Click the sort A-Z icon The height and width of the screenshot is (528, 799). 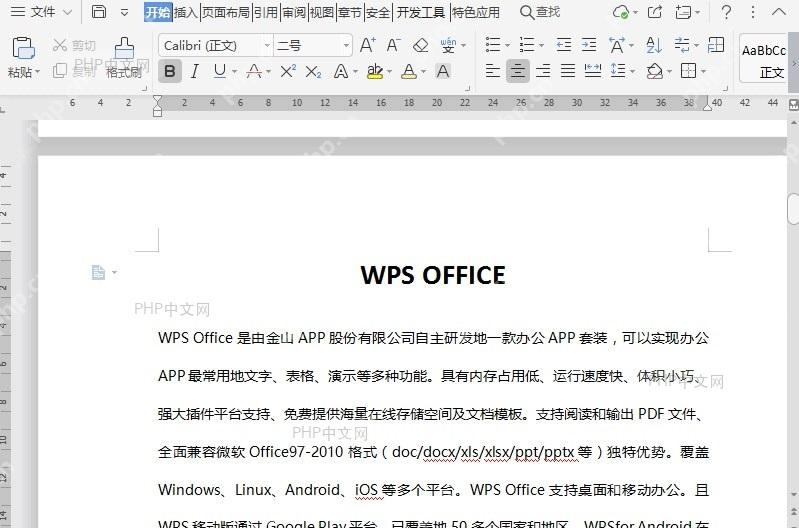click(654, 45)
